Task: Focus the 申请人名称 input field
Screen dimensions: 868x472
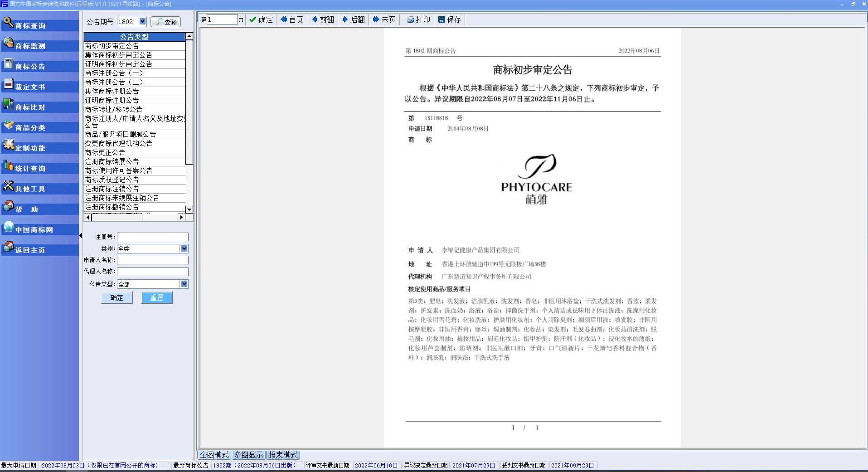Action: point(153,260)
